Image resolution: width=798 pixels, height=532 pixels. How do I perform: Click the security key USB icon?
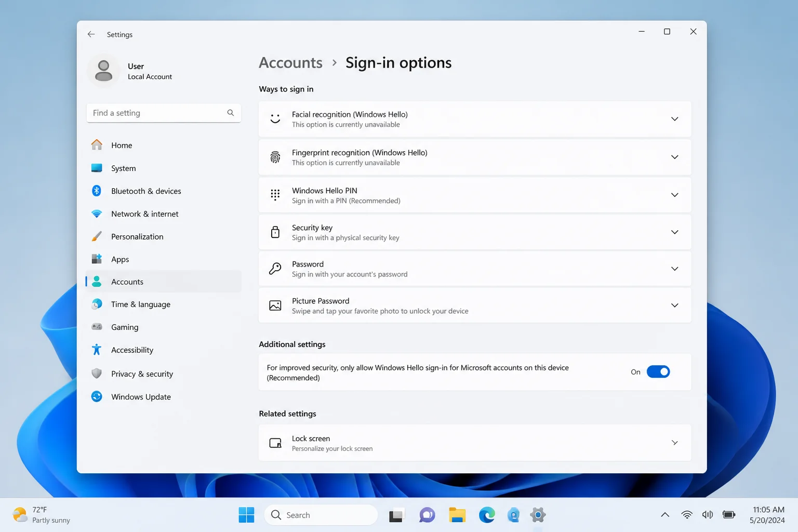point(275,232)
